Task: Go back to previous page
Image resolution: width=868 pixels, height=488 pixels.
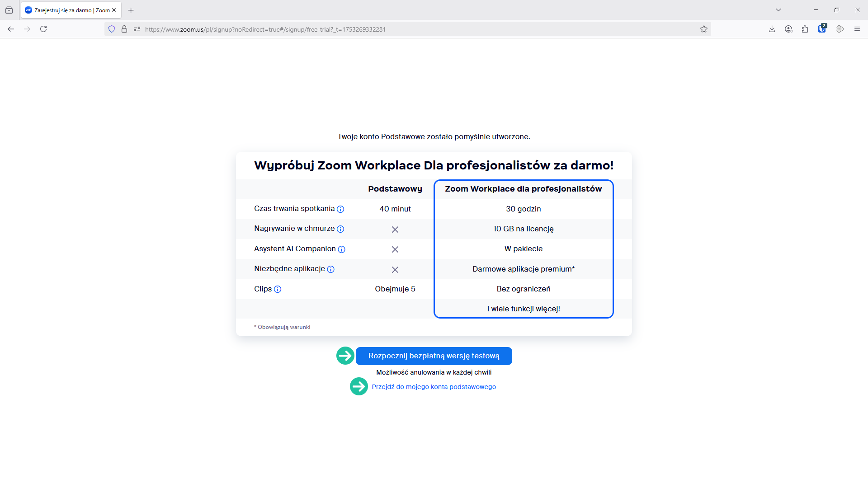Action: click(x=11, y=29)
